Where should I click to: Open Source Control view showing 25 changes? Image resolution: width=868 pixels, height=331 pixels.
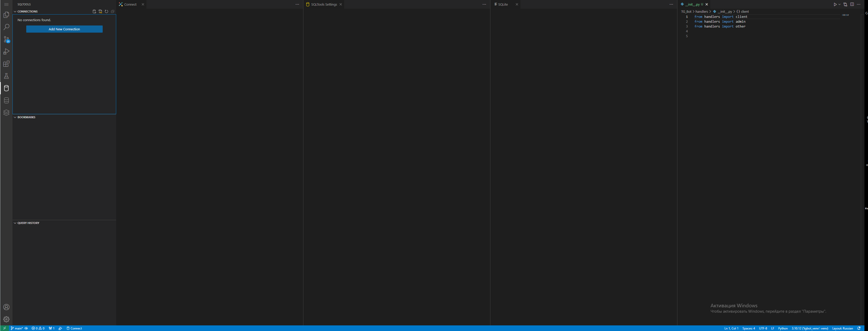coord(6,39)
